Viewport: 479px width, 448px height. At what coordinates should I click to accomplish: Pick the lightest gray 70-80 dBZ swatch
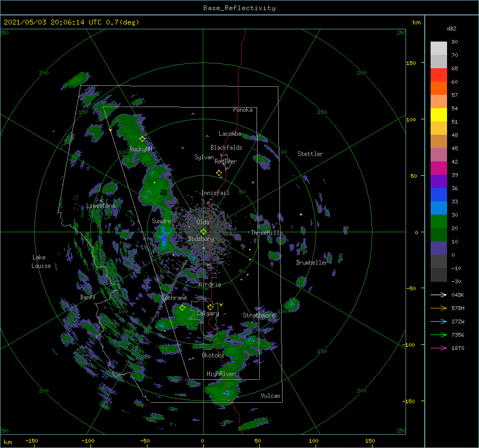pyautogui.click(x=439, y=48)
